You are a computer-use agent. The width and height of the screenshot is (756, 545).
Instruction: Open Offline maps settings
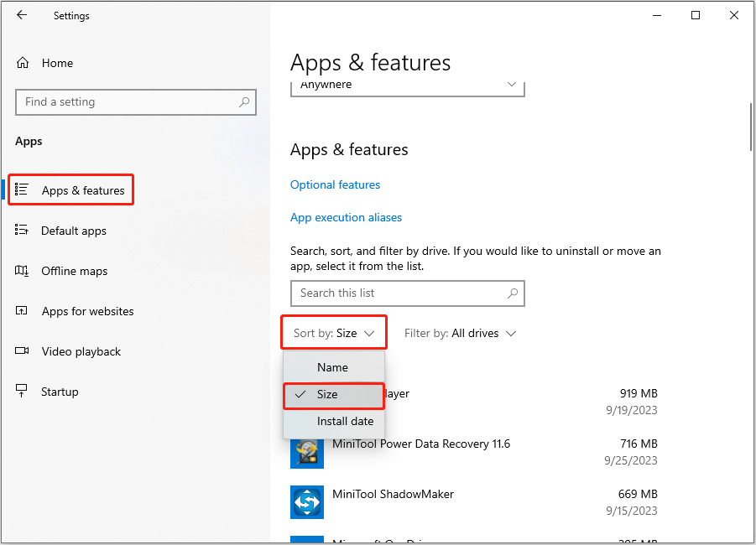74,271
